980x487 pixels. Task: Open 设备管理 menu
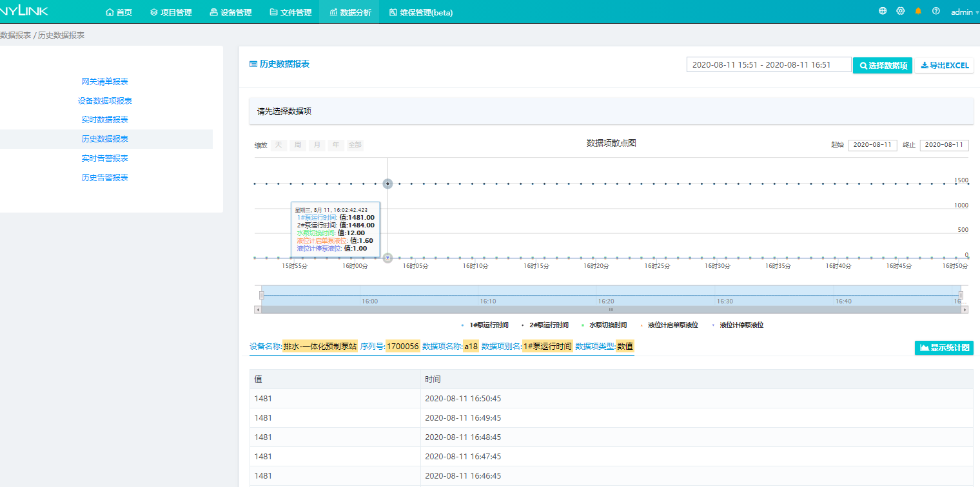[231, 12]
